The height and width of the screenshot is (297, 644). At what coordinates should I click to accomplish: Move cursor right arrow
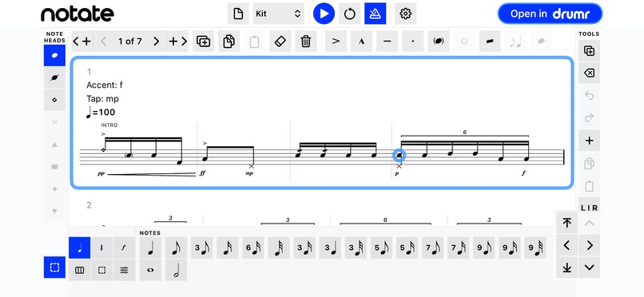pos(590,245)
